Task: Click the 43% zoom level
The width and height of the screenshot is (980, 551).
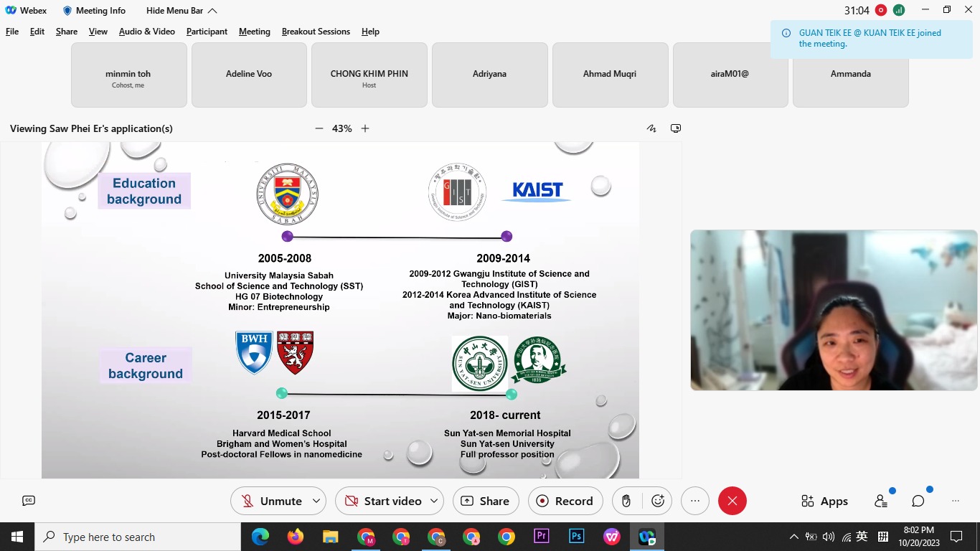Action: (x=342, y=128)
